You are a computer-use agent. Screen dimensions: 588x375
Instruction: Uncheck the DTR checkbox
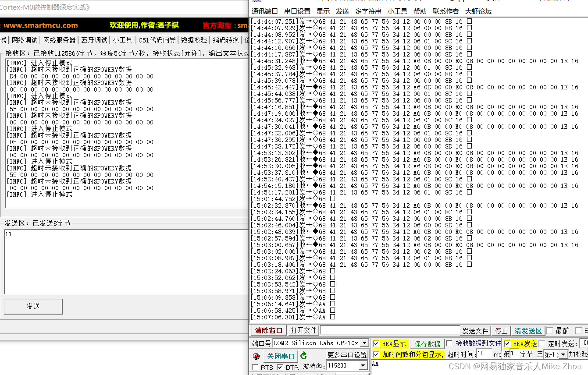tap(280, 367)
